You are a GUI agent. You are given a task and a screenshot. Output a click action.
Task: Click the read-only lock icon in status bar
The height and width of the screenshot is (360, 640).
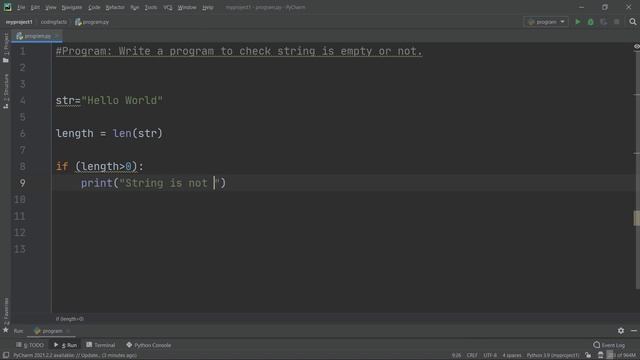coord(588,356)
